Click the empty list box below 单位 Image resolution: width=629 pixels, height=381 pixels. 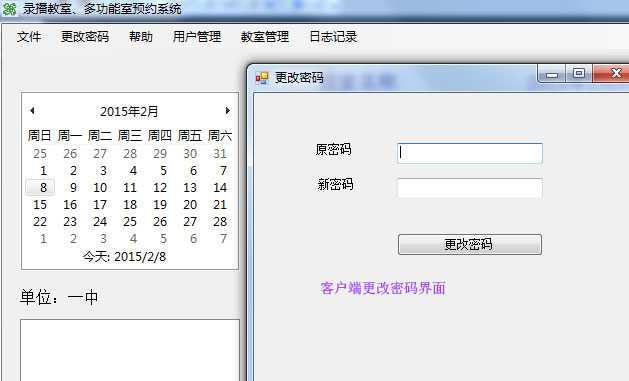(130, 350)
